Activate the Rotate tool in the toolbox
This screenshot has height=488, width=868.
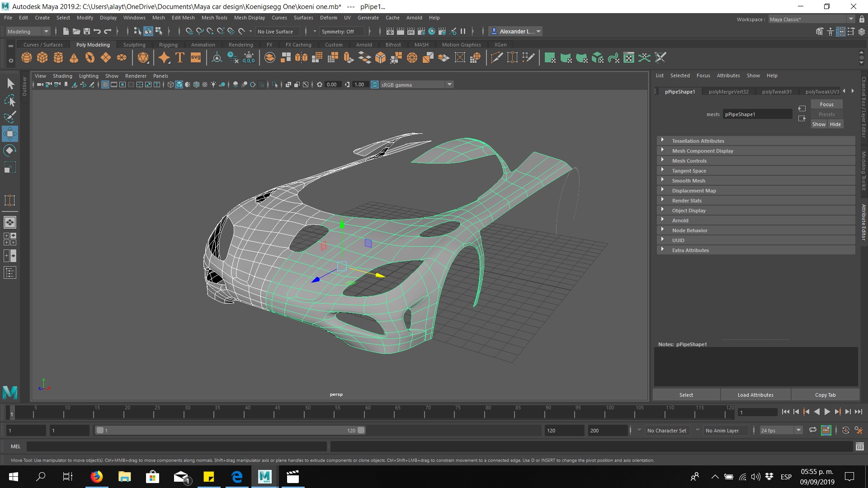[9, 150]
